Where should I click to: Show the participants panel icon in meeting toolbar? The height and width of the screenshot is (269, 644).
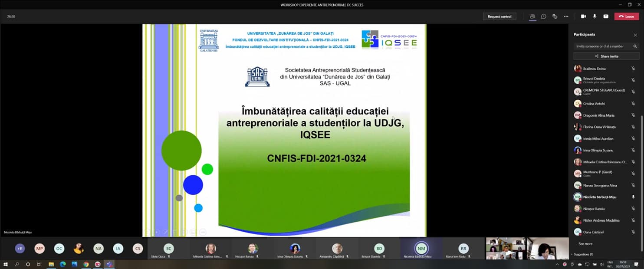click(532, 16)
